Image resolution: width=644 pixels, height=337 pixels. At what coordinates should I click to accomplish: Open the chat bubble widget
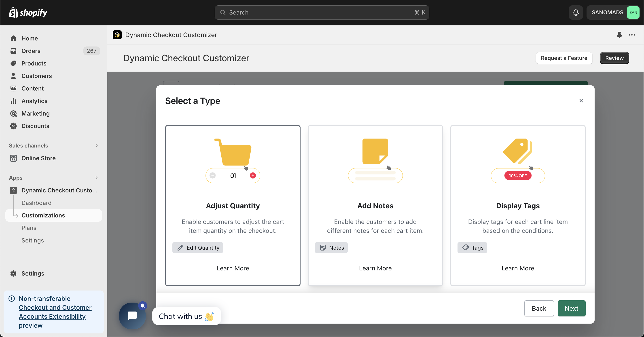pyautogui.click(x=132, y=316)
